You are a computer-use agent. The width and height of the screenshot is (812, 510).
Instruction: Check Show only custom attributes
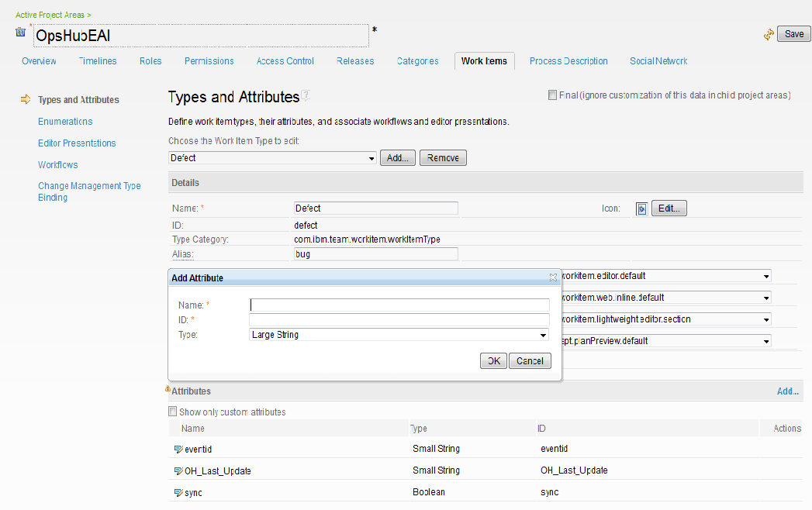173,412
